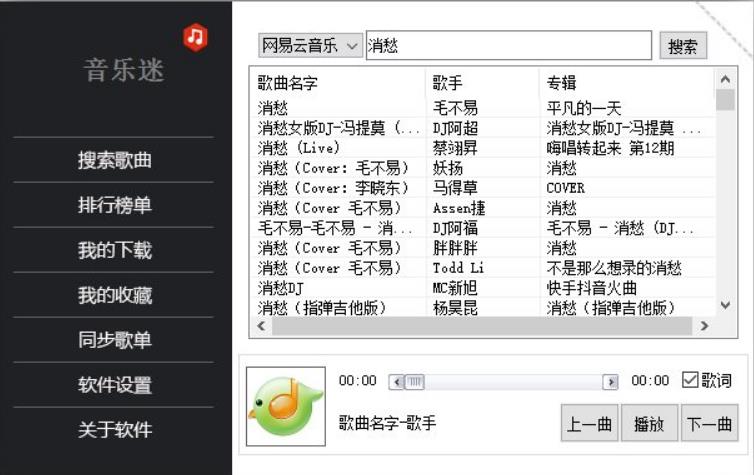Screen dimensions: 754x475
Task: Click album 平凡的一天 cell
Action: click(583, 108)
